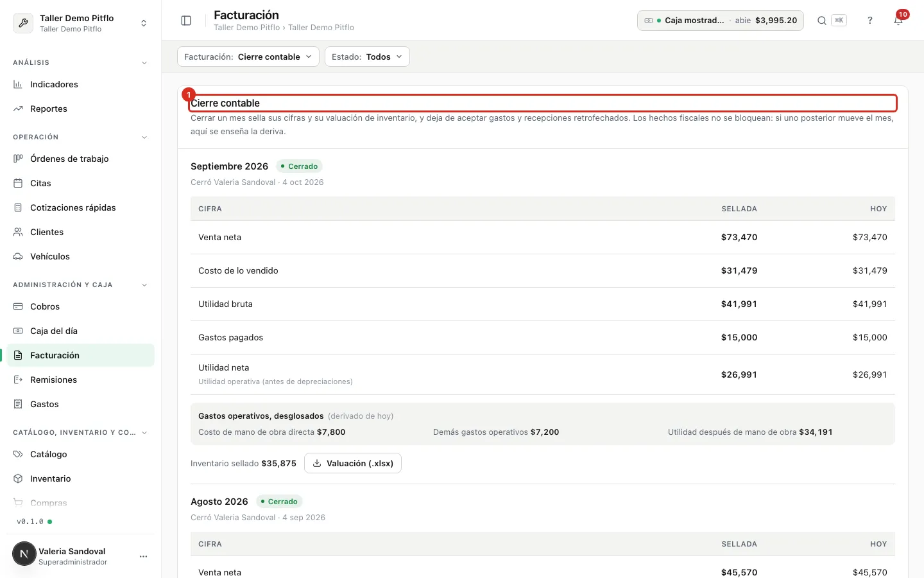This screenshot has width=924, height=578.
Task: Open the Estado filter dropdown
Action: (x=367, y=57)
